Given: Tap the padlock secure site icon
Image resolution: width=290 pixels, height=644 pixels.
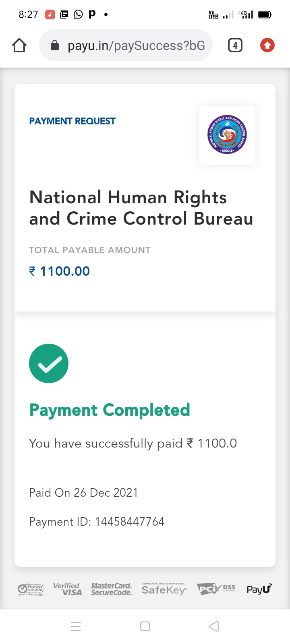Looking at the screenshot, I should pyautogui.click(x=55, y=46).
